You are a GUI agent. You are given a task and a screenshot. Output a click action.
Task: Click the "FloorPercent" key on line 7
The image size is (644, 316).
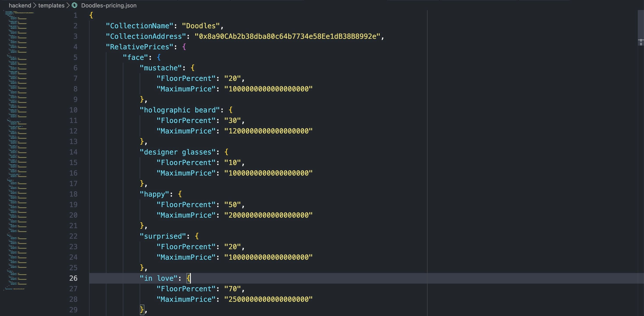coord(186,78)
